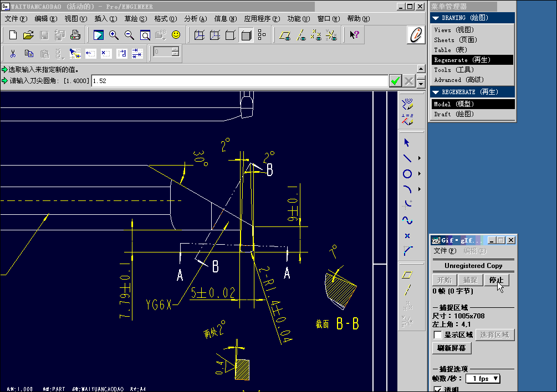Click the sheet number spinner up arrow
Image resolution: width=557 pixels, height=392 pixels.
(x=175, y=49)
